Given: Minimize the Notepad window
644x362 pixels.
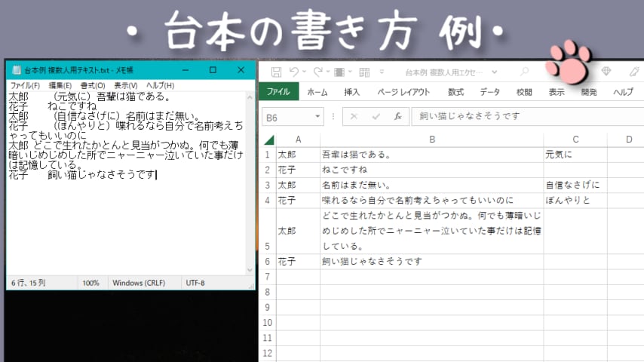Looking at the screenshot, I should [186, 70].
